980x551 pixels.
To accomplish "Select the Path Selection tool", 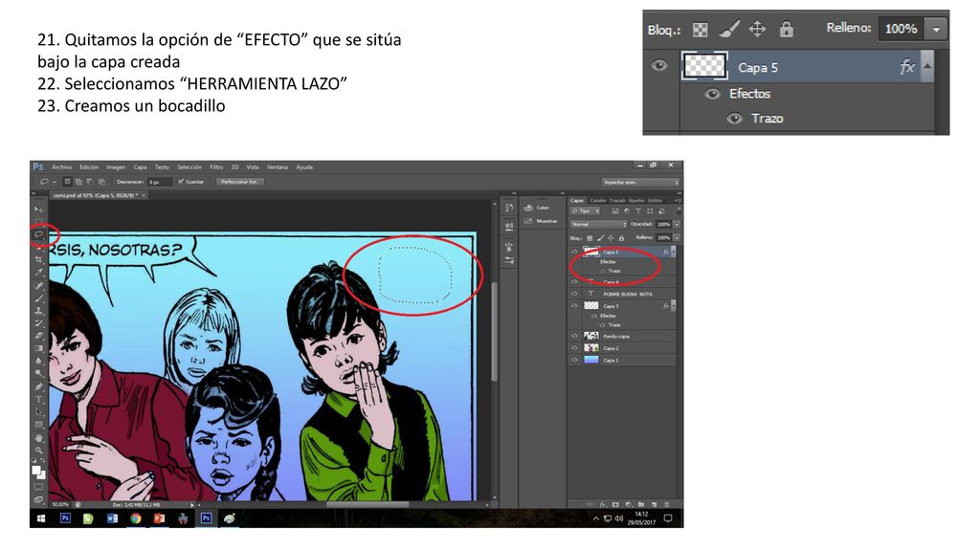I will tap(38, 411).
